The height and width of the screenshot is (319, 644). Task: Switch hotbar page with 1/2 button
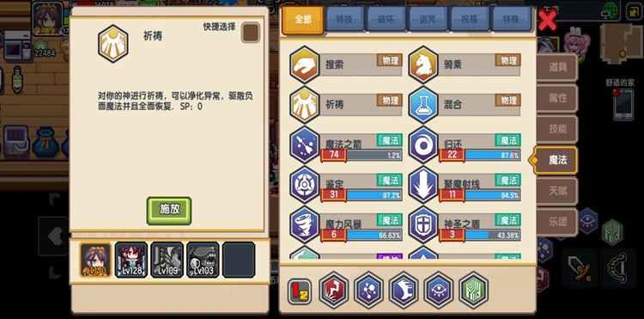click(299, 291)
